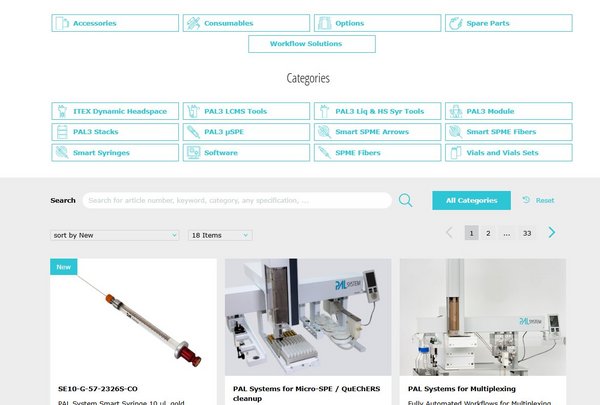This screenshot has width=600, height=405.
Task: Open the Consumables category button
Action: 246,23
